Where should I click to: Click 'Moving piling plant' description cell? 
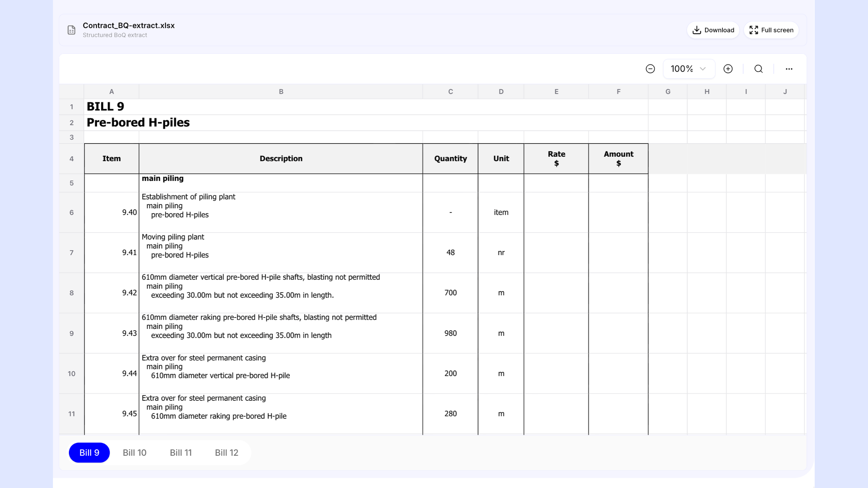(281, 253)
